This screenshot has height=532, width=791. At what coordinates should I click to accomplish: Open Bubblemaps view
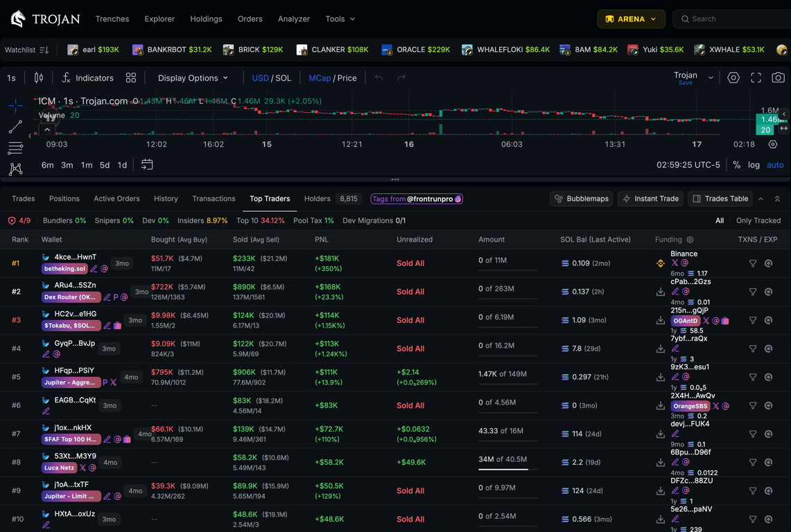pyautogui.click(x=581, y=199)
